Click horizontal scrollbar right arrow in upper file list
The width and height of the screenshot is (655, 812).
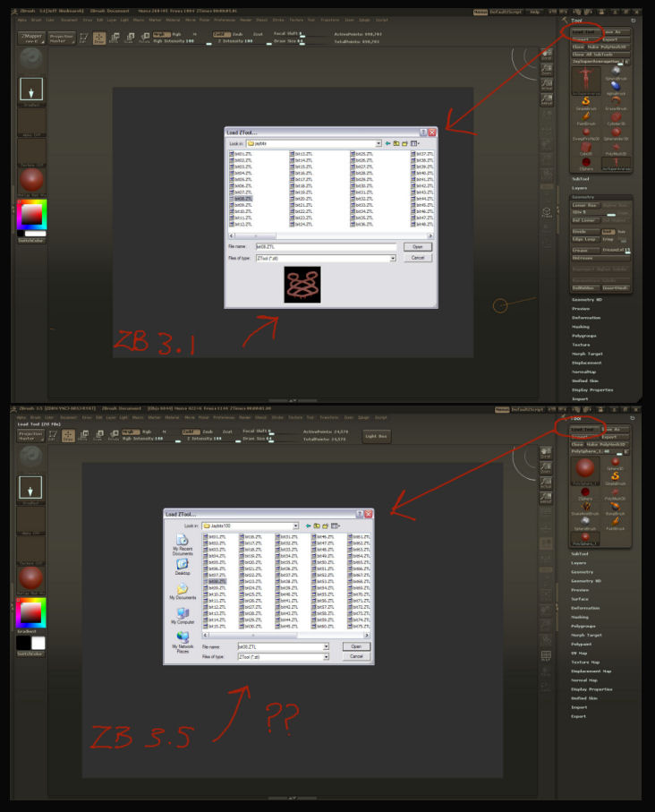pyautogui.click(x=430, y=235)
